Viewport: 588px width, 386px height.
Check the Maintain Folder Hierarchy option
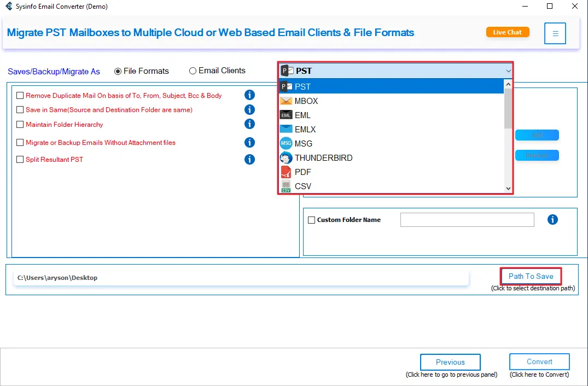[20, 125]
